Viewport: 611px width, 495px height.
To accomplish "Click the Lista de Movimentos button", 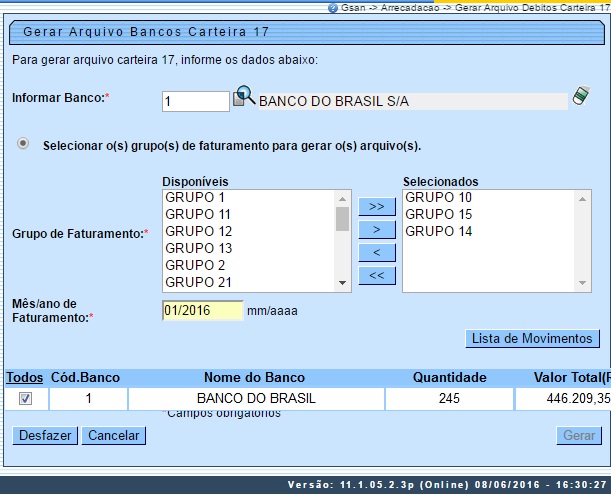I will [533, 339].
